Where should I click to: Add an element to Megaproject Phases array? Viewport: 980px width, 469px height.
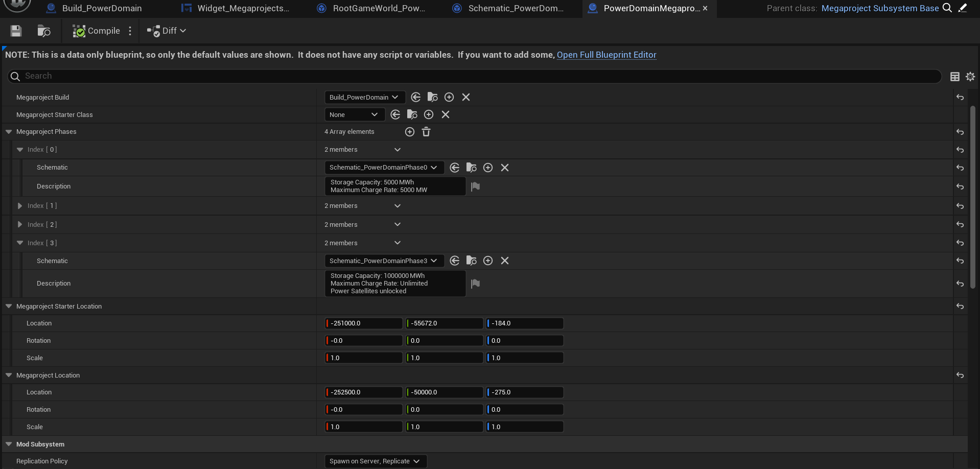click(410, 132)
